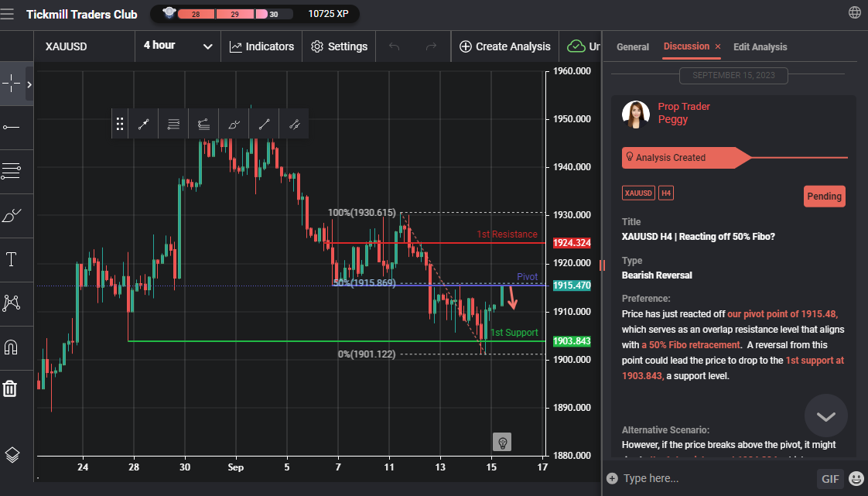
Task: Grab the floating toolbar drag handle
Action: pos(120,124)
